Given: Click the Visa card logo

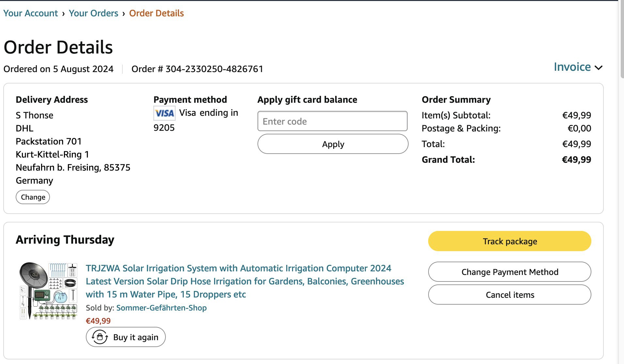Looking at the screenshot, I should click(164, 113).
